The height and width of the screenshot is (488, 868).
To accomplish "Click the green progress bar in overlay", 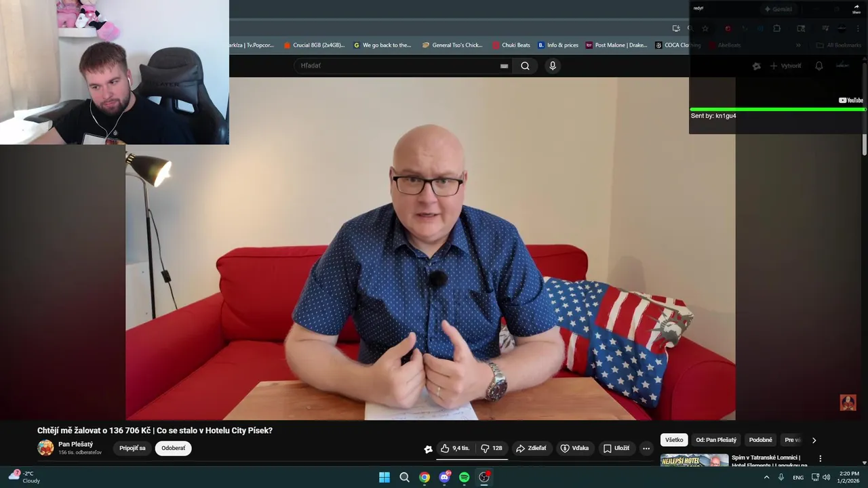I will tap(777, 109).
